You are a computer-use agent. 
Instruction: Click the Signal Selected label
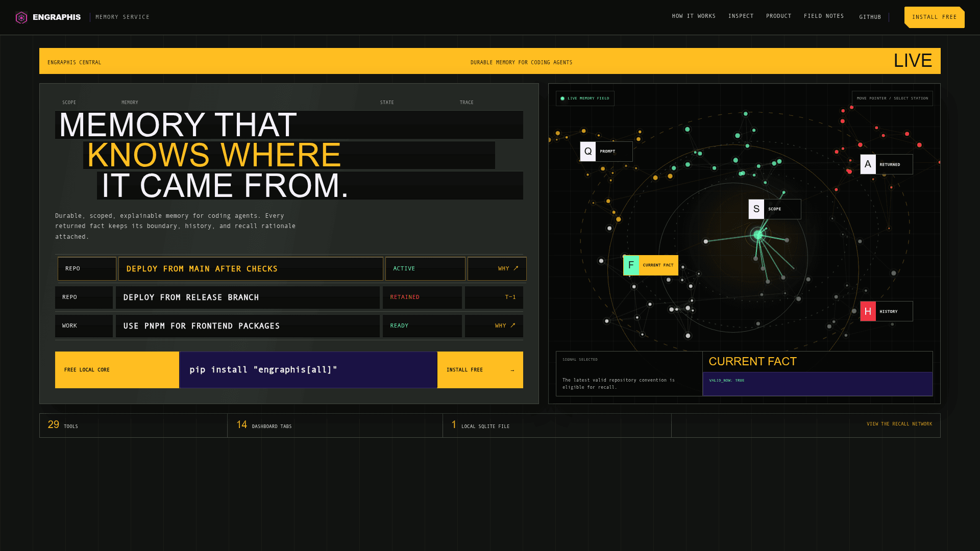(x=580, y=360)
